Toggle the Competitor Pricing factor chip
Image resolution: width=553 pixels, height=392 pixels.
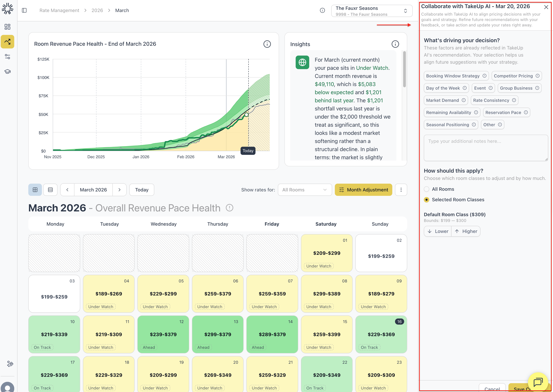point(513,76)
